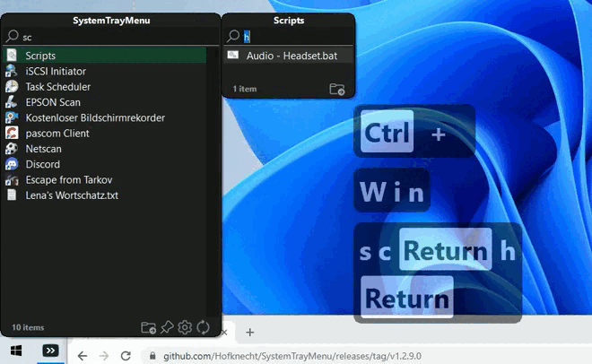
Task: Open the Windows Start button
Action: click(x=15, y=351)
